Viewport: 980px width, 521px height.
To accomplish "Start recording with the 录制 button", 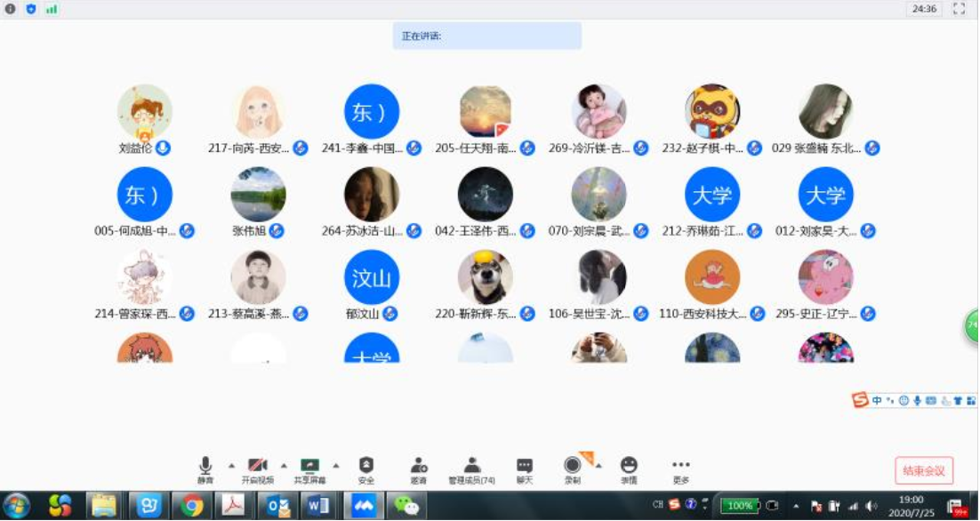I will (x=573, y=469).
